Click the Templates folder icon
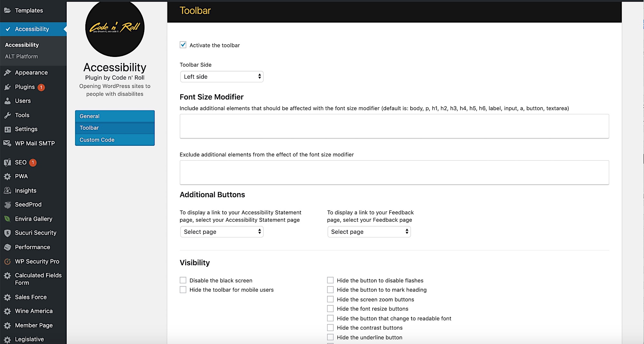This screenshot has height=344, width=644. pyautogui.click(x=7, y=10)
